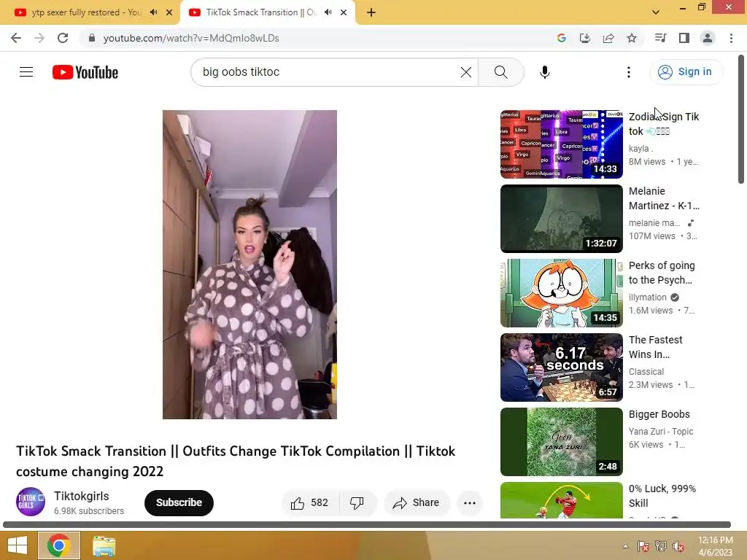
Task: Click install/download page icon in address bar
Action: [584, 38]
